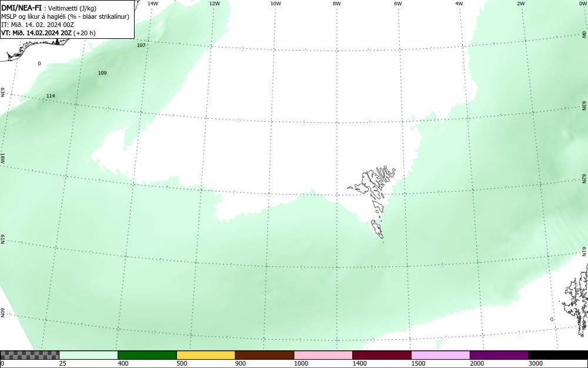Viewport: 588px width, 368px height.
Task: Click the legend tick label "3000"
Action: (536, 363)
